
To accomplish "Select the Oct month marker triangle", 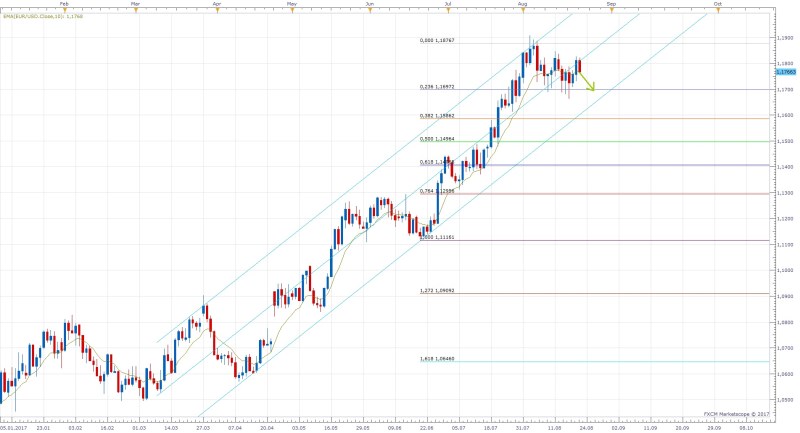I will point(717,8).
